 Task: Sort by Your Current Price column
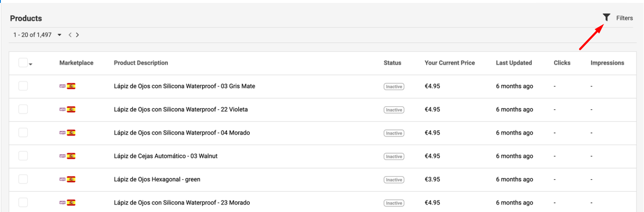pyautogui.click(x=449, y=63)
